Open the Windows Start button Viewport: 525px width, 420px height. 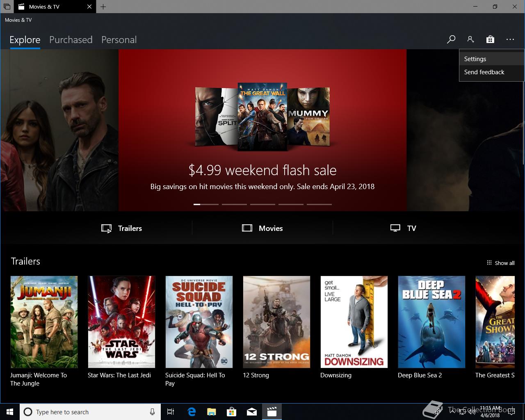point(10,412)
